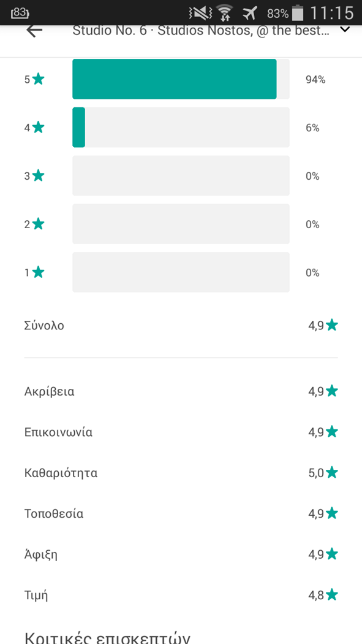
Task: Select the 6% four-star rating bar
Action: point(181,128)
